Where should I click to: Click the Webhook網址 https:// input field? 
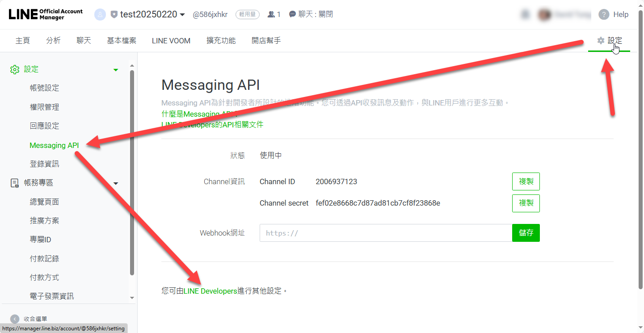[x=386, y=233]
